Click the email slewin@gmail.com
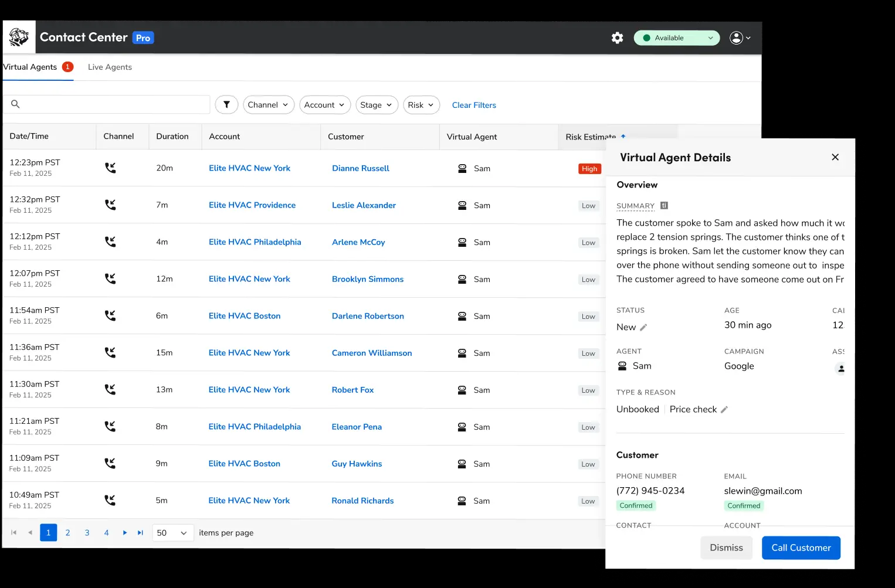Viewport: 895px width, 588px height. (x=763, y=491)
